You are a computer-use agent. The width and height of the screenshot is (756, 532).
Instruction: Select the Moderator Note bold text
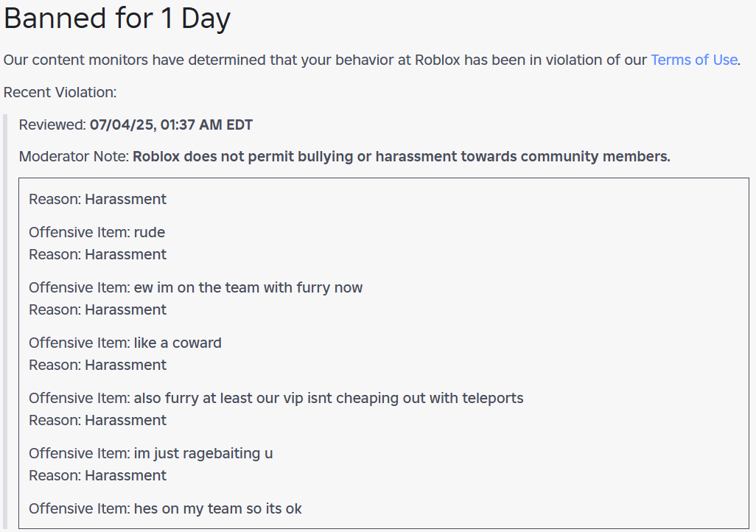[x=401, y=157]
